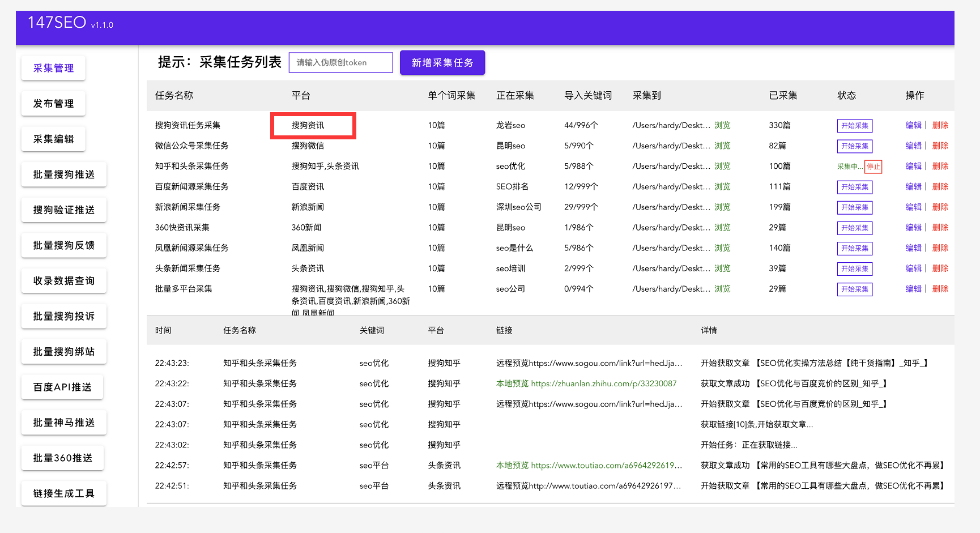Viewport: 980px width, 533px height.
Task: Delete the 微信公众号采集任务 task
Action: 940,146
